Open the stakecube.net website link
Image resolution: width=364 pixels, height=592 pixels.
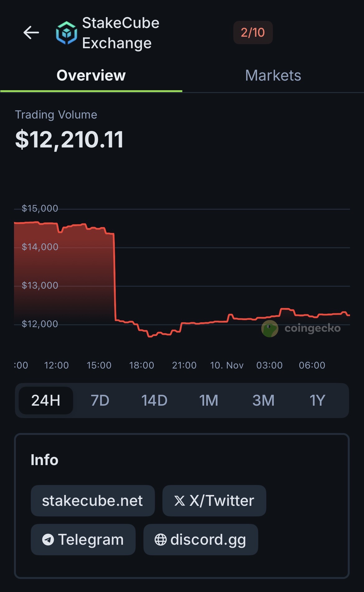[x=92, y=501]
